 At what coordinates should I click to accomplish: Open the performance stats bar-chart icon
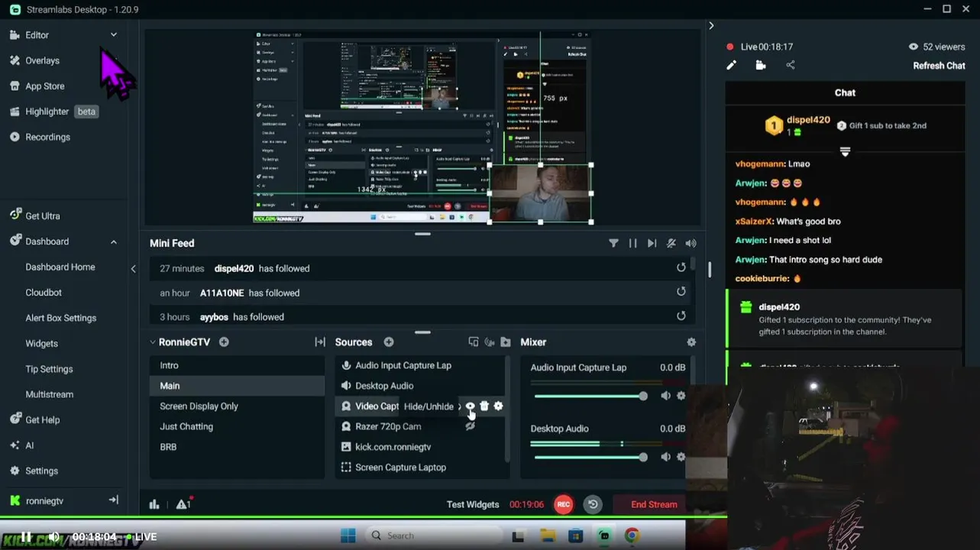154,504
